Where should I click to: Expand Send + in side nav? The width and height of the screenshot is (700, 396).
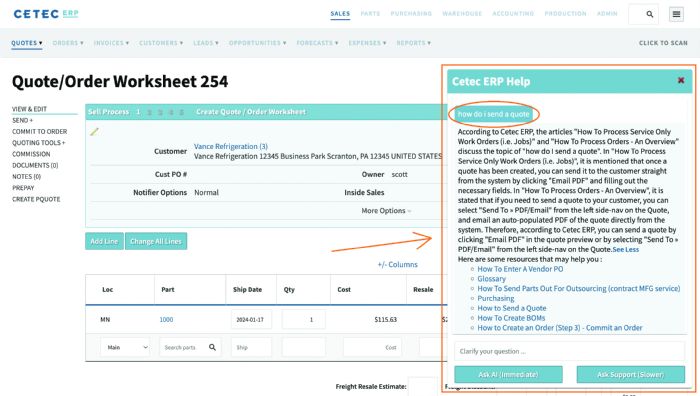[22, 120]
